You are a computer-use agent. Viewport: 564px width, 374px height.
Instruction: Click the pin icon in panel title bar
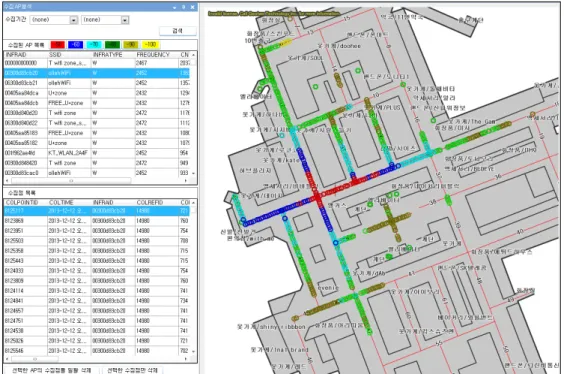click(183, 7)
